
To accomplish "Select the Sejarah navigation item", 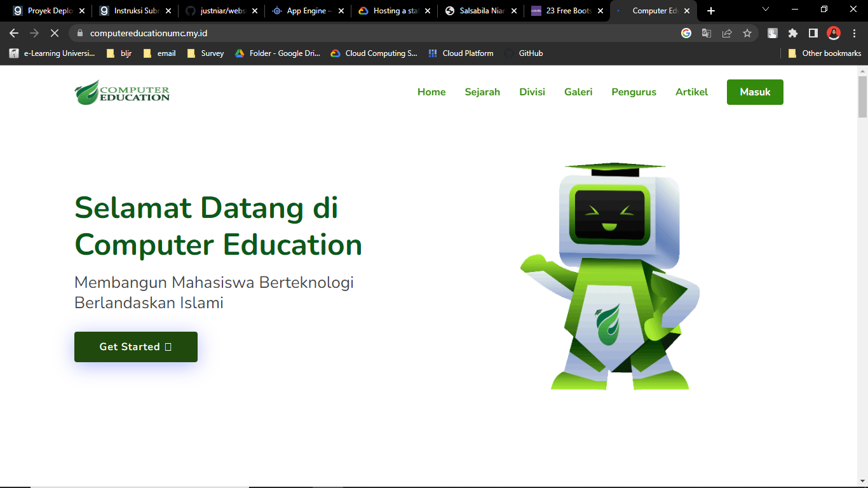I will point(482,92).
